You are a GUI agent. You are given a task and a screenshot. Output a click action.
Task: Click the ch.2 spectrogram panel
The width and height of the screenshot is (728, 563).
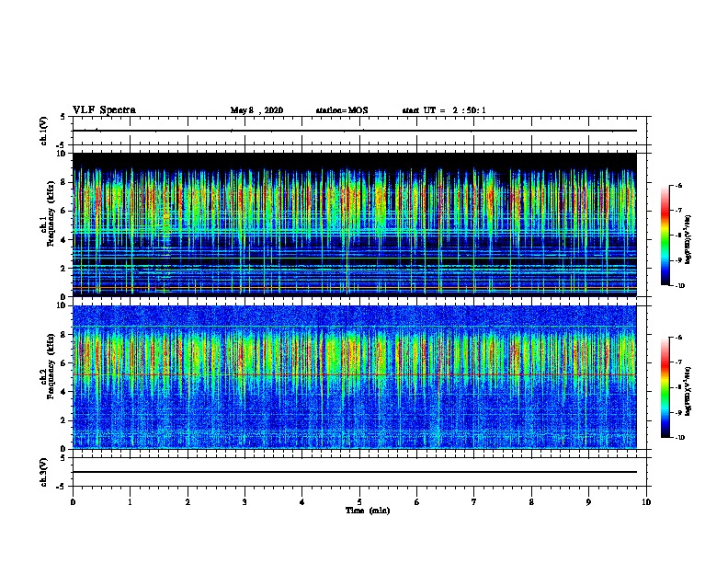(x=355, y=377)
